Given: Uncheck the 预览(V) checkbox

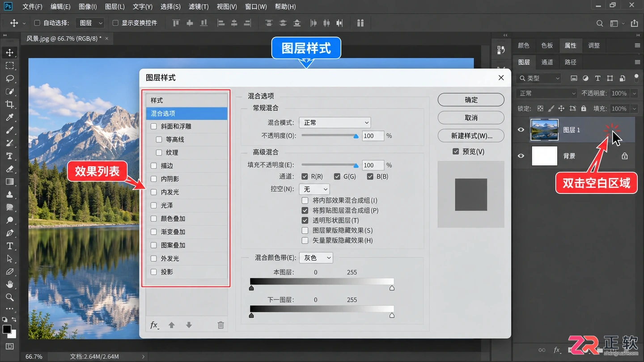Looking at the screenshot, I should click(456, 152).
